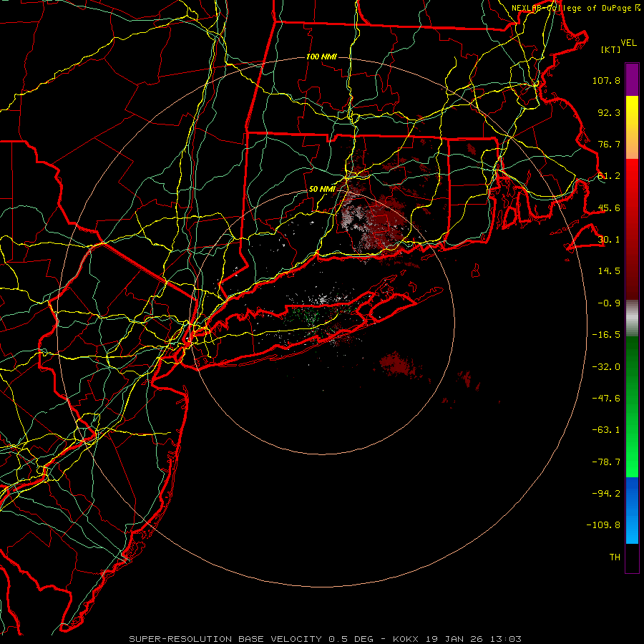
Task: Select the -47.6 legend value
Action: click(x=606, y=399)
